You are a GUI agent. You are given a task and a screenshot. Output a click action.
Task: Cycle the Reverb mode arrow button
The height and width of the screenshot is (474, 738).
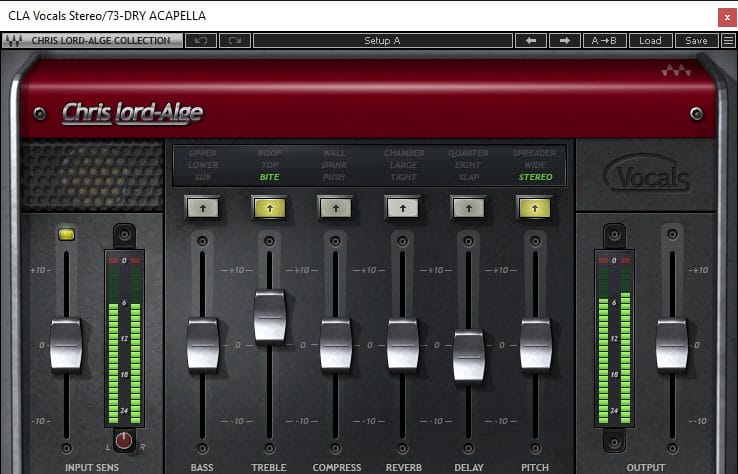(402, 207)
